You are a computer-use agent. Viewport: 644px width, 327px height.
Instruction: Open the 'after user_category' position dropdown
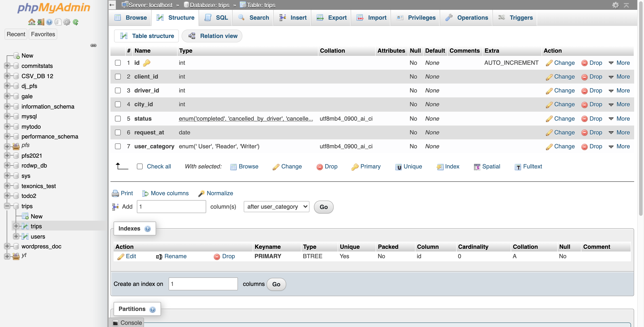(x=276, y=207)
